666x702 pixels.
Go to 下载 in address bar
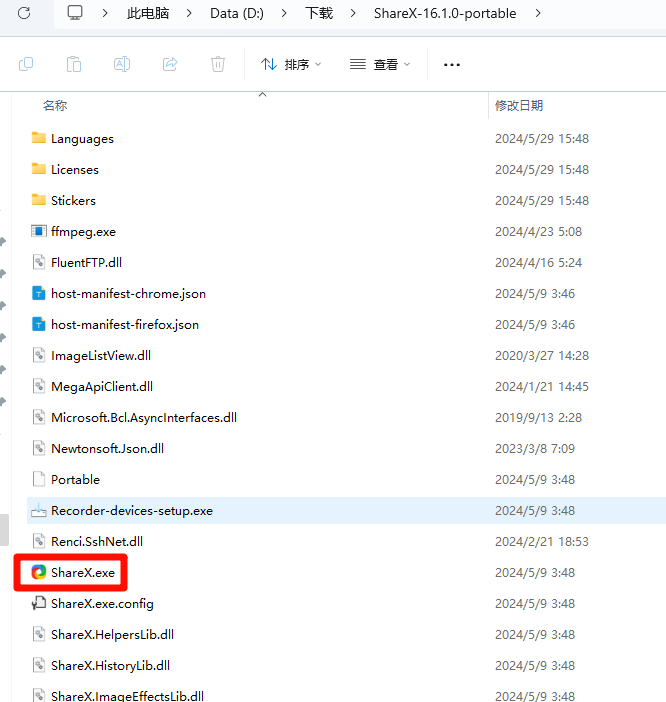pos(319,13)
